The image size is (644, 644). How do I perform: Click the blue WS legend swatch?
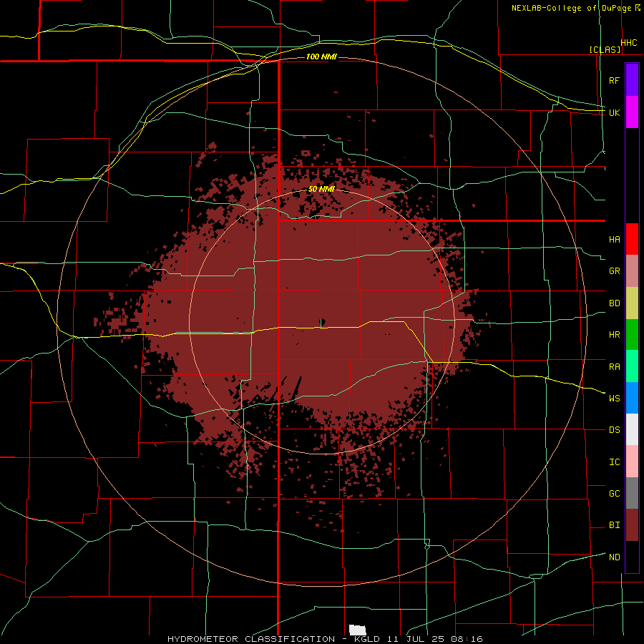(632, 398)
